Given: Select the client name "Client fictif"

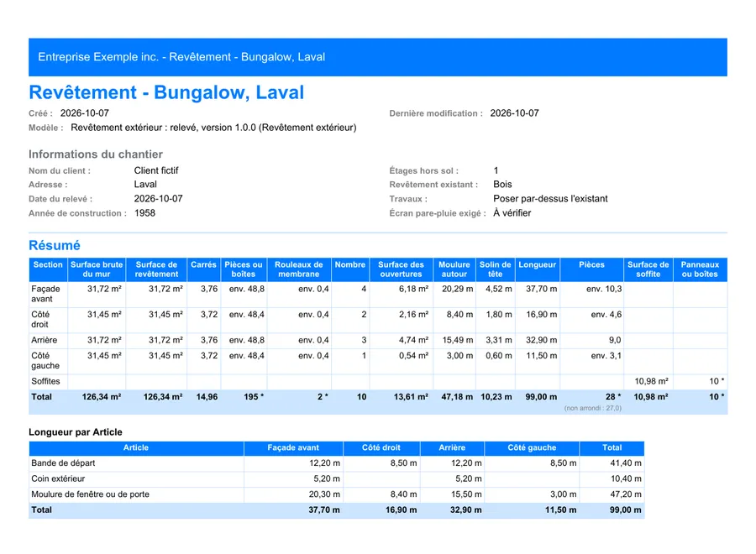Looking at the screenshot, I should (x=156, y=170).
